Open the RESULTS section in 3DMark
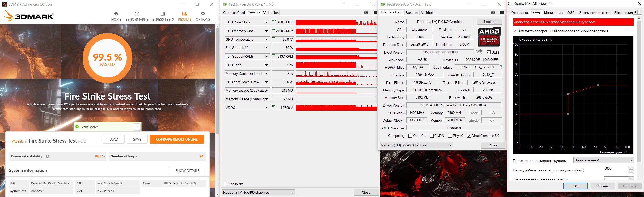The image size is (644, 197). coord(185,16)
